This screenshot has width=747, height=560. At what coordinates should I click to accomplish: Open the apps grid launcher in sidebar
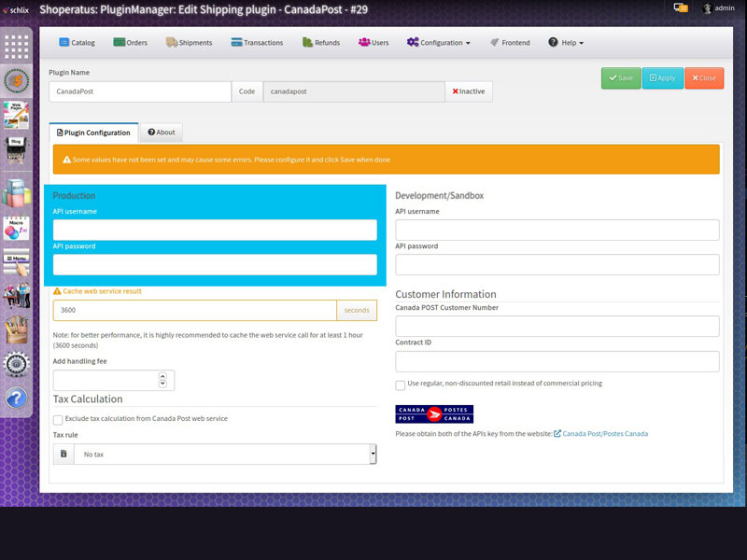[17, 47]
